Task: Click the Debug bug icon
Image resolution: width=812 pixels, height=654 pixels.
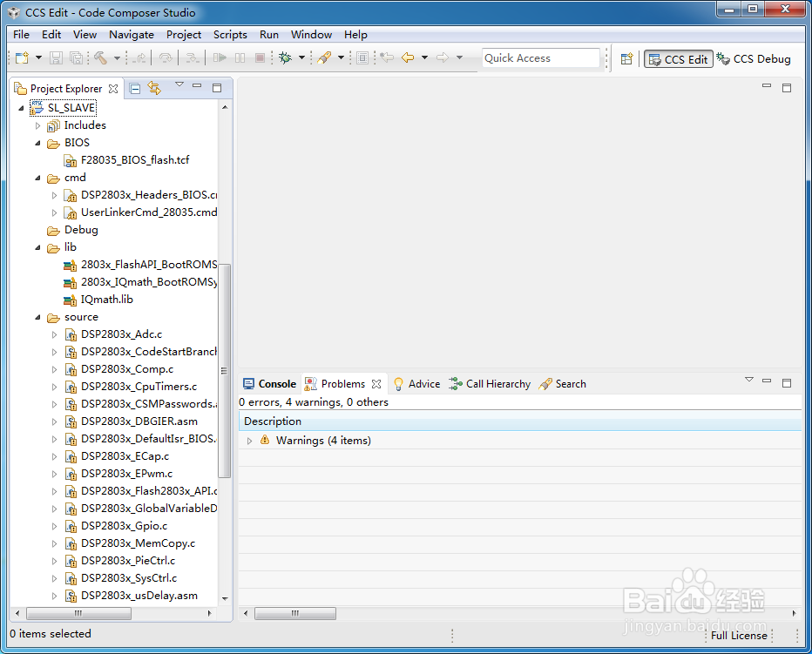Action: coord(286,58)
